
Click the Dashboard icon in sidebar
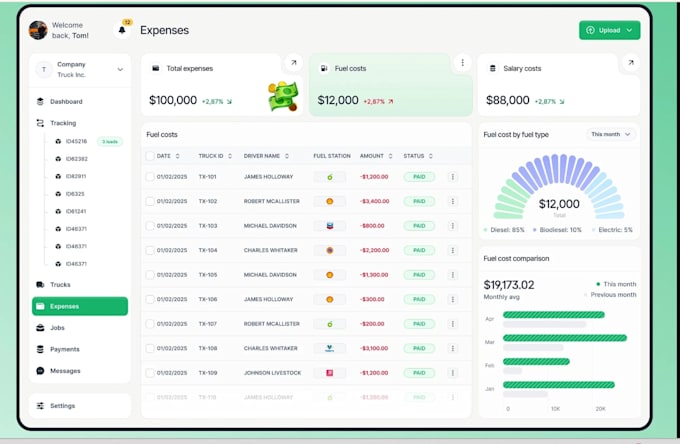tap(40, 101)
